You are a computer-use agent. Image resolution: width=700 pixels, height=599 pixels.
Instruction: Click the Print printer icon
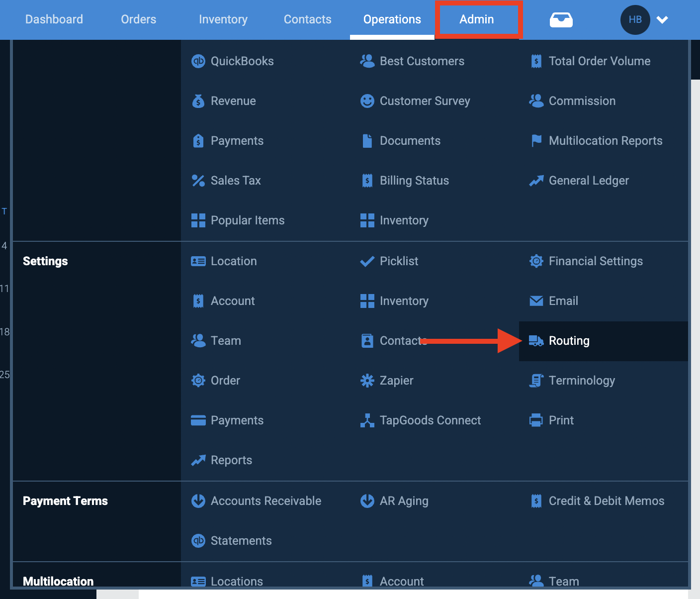(536, 420)
